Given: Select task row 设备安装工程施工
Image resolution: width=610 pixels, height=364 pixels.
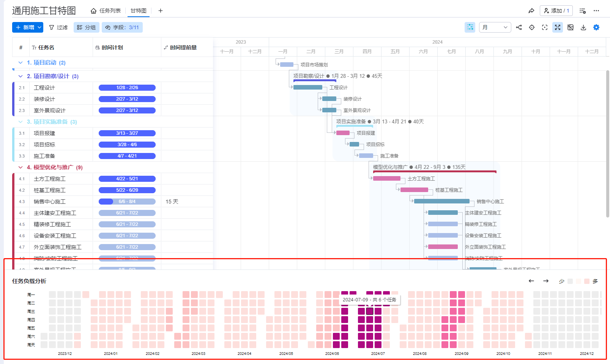Looking at the screenshot, I should 113,236.
